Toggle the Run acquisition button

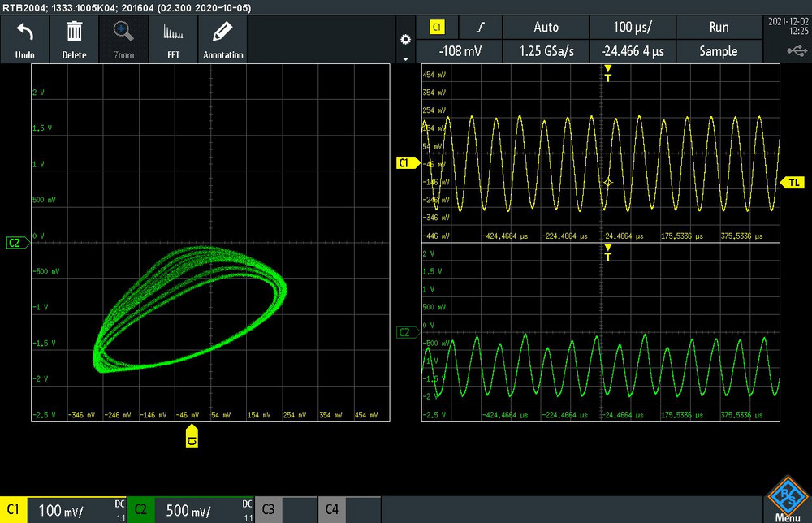tap(719, 28)
